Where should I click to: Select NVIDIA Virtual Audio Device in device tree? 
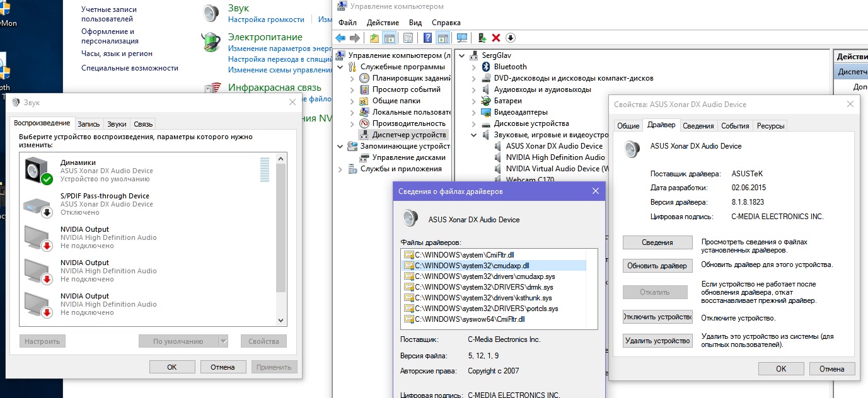[x=556, y=169]
